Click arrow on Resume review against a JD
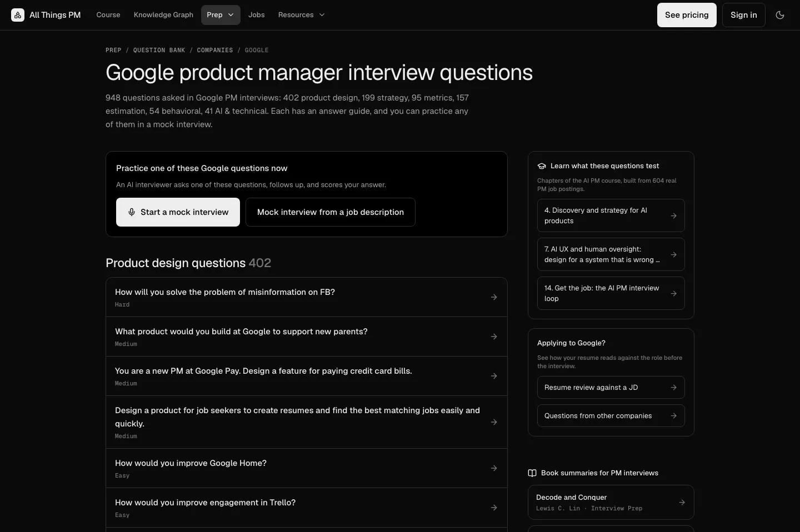 pos(673,388)
